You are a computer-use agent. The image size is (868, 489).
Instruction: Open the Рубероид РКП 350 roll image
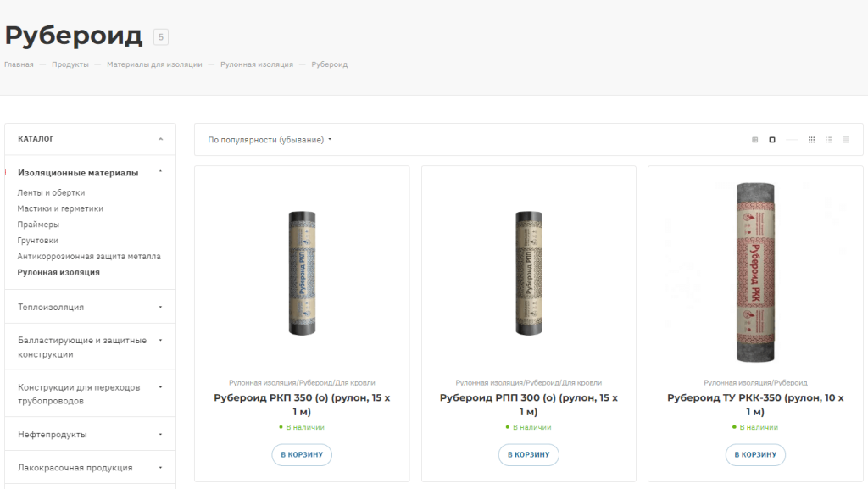point(302,272)
